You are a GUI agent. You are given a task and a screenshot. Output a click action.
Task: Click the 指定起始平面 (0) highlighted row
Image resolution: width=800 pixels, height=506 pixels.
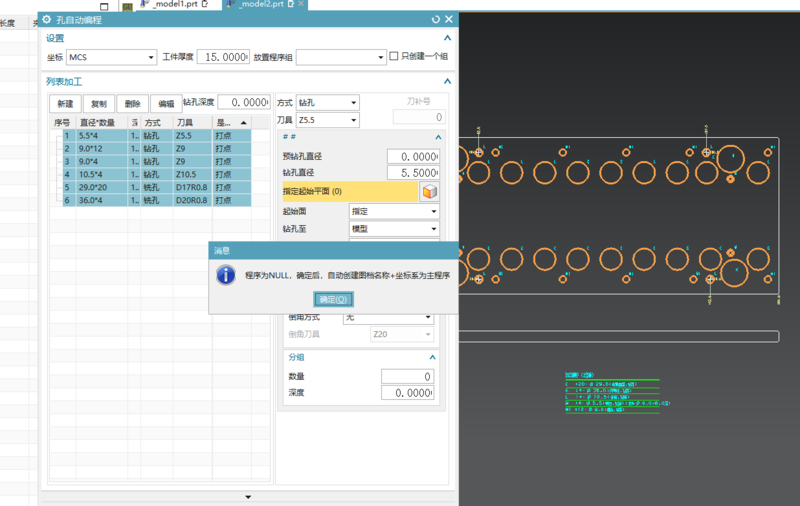[x=350, y=191]
